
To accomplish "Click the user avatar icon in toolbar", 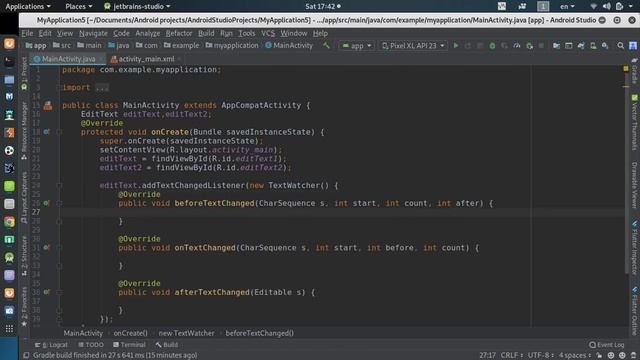I will tap(633, 46).
